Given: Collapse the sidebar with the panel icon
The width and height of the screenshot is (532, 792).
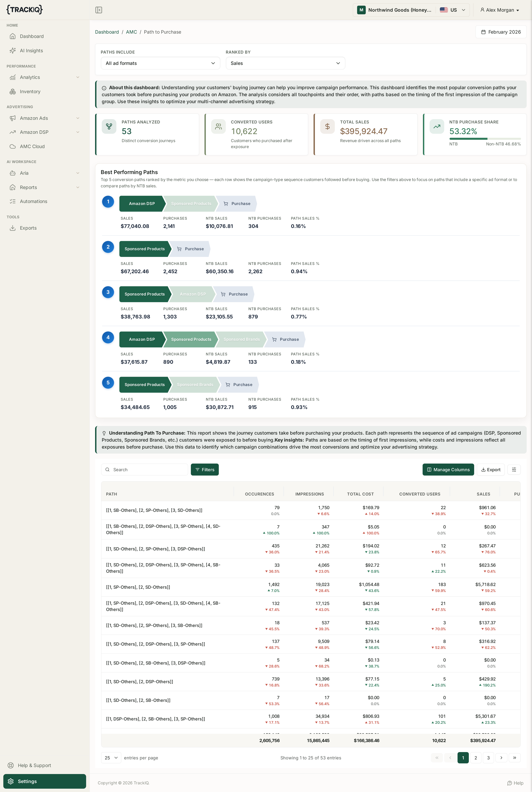Looking at the screenshot, I should (99, 10).
